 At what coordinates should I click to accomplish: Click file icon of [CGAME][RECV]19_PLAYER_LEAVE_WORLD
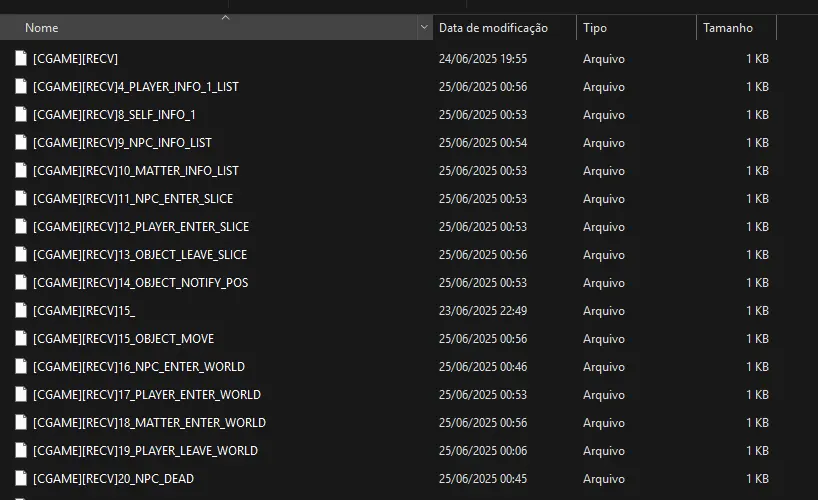pos(21,450)
